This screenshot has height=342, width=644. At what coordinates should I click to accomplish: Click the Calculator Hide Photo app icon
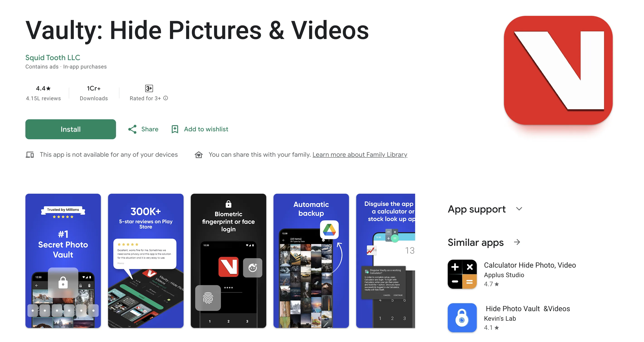[x=462, y=275]
